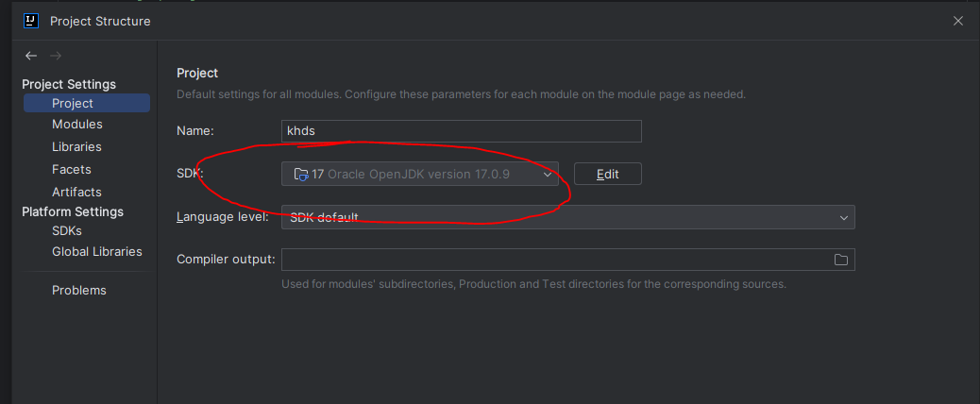This screenshot has height=404, width=980.
Task: Click the Platform Settings section header
Action: (73, 211)
